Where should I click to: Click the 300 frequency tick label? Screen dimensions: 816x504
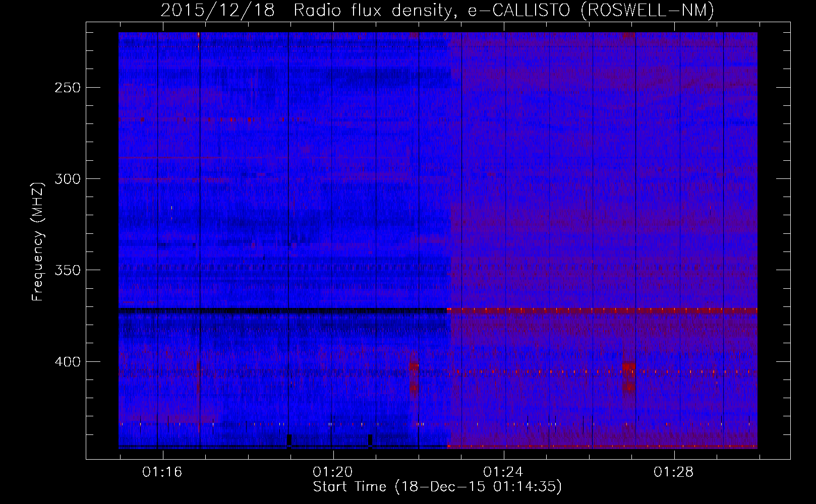67,179
